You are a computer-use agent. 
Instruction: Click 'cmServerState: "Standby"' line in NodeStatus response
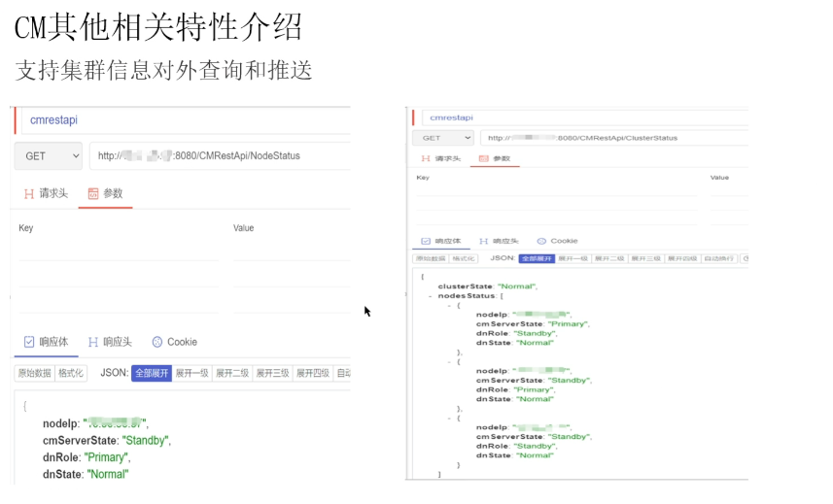(x=107, y=441)
